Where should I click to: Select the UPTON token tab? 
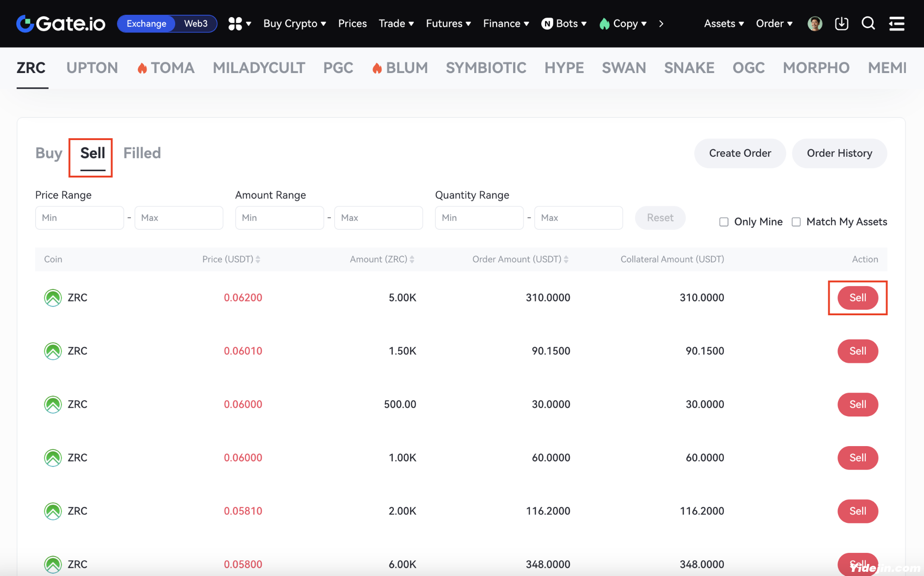[92, 68]
